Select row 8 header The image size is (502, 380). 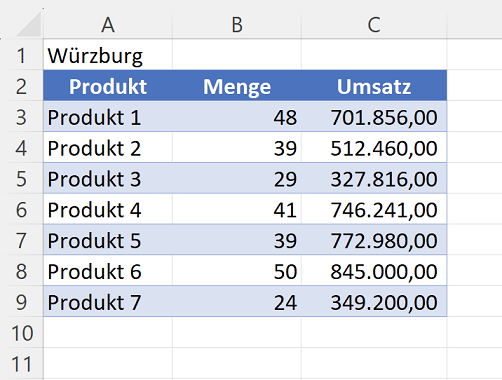[21, 271]
